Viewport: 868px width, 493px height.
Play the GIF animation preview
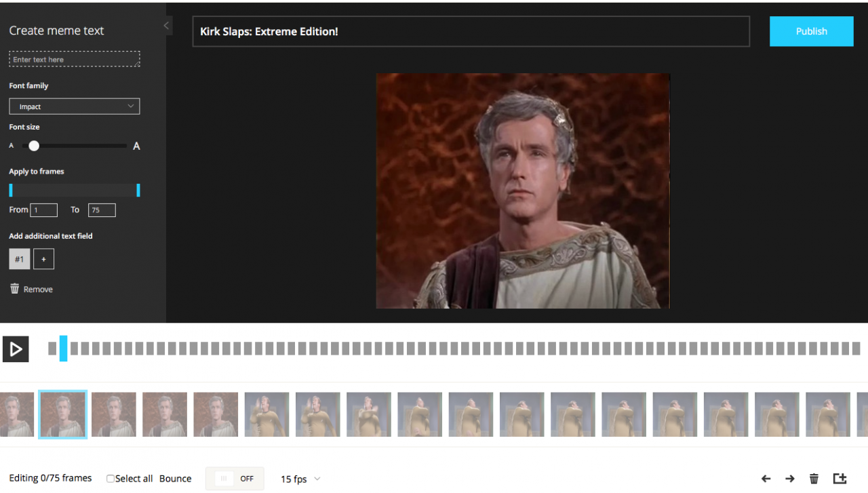pos(16,349)
